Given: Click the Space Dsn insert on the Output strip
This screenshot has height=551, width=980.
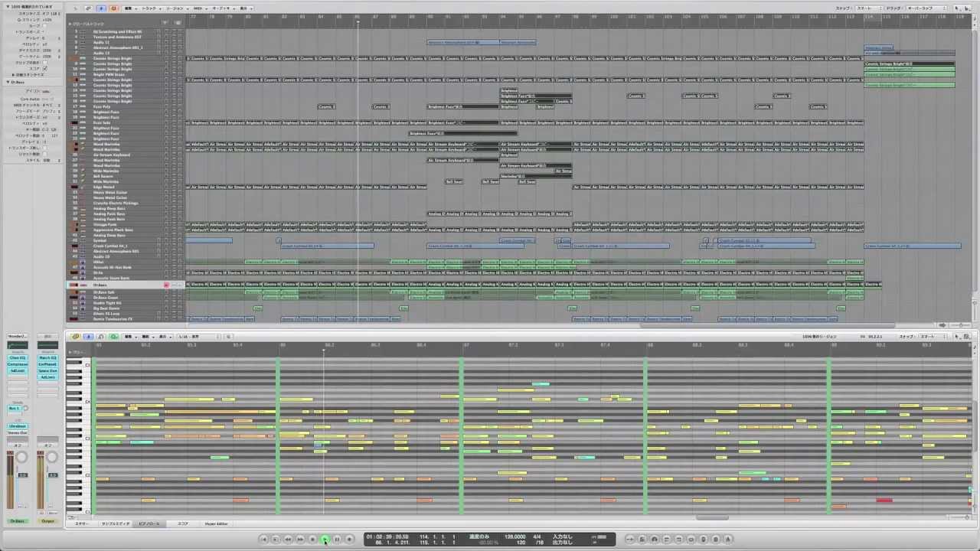Looking at the screenshot, I should 47,370.
